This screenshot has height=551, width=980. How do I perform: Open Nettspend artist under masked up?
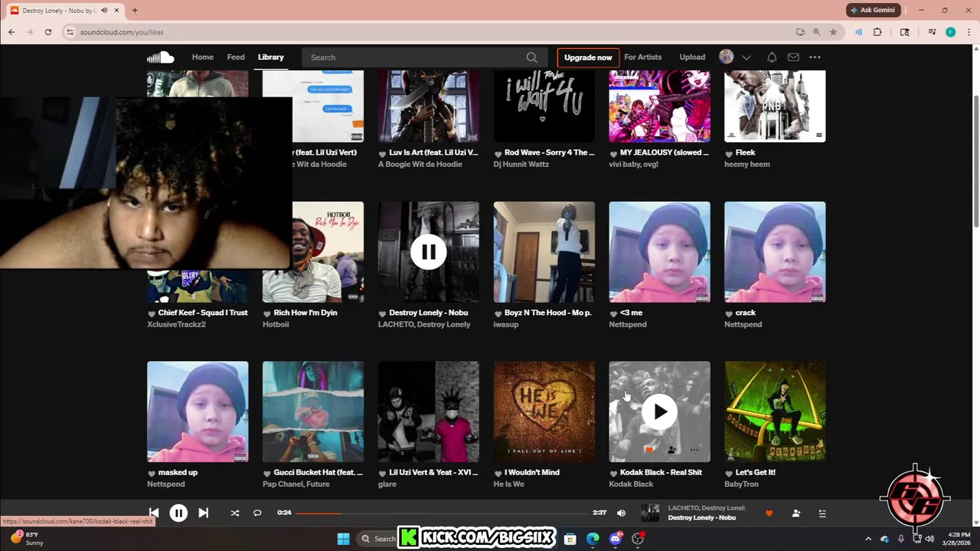click(166, 484)
